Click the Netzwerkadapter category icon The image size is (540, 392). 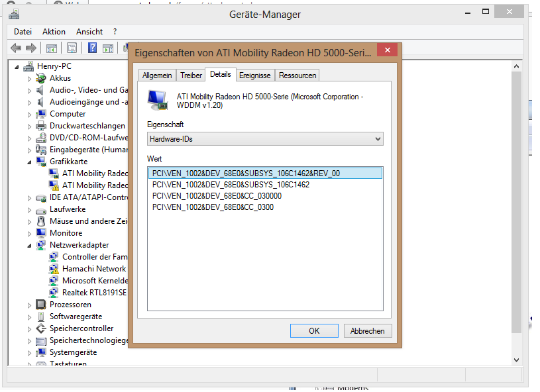point(41,245)
